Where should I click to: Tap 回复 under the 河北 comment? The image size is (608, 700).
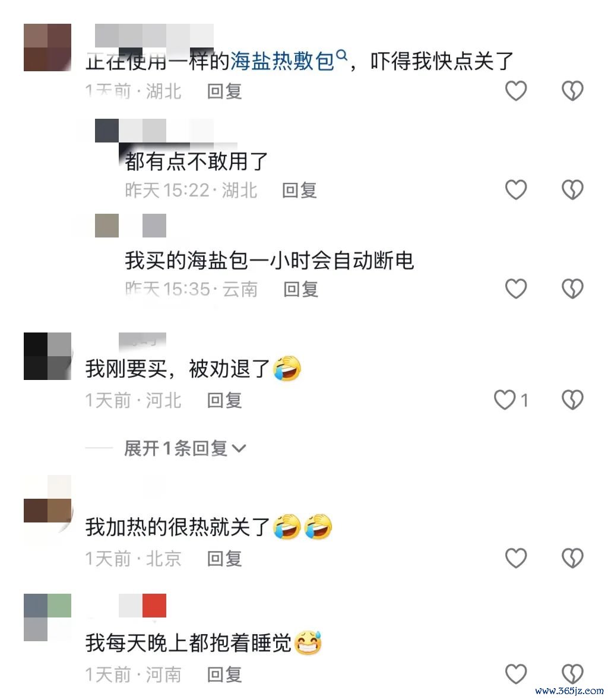coord(224,400)
